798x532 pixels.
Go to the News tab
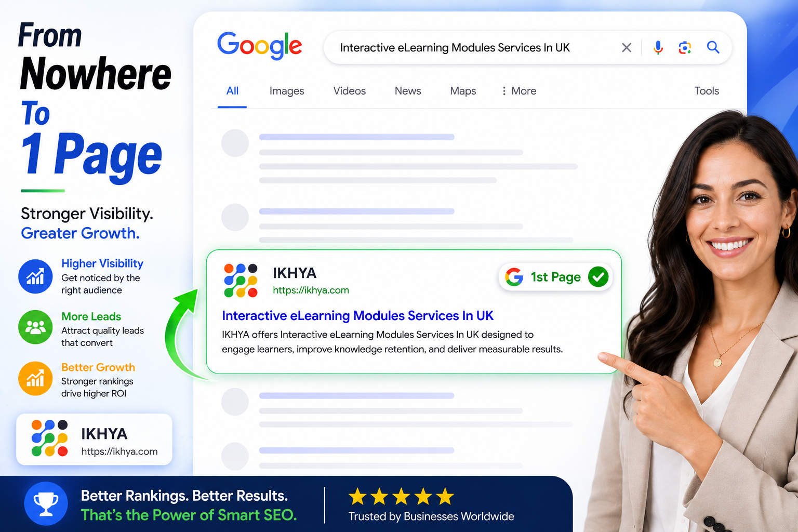point(408,91)
